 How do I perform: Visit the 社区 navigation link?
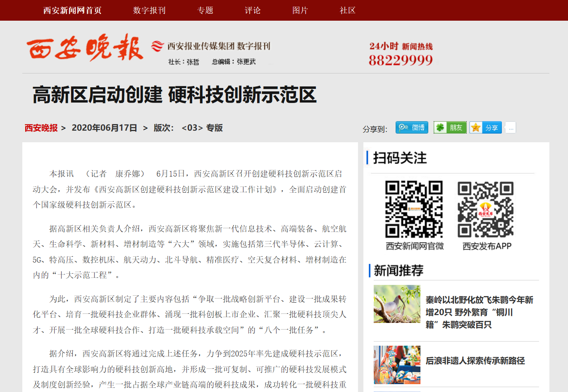(348, 10)
